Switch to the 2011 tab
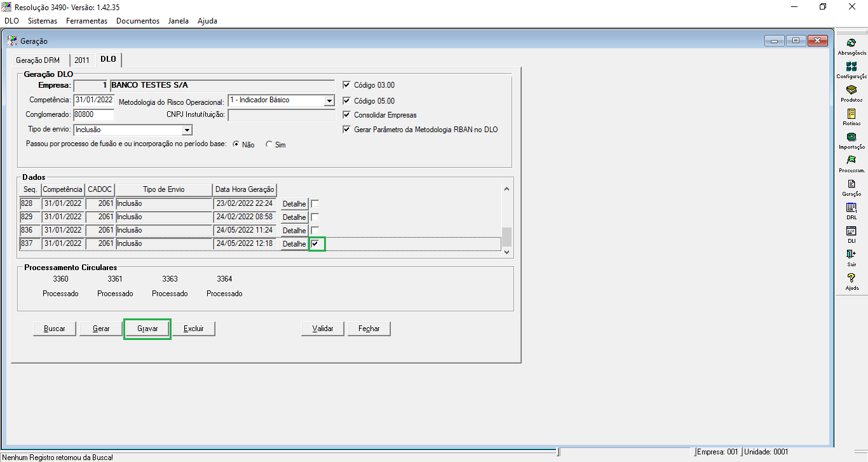The image size is (868, 462). [82, 60]
